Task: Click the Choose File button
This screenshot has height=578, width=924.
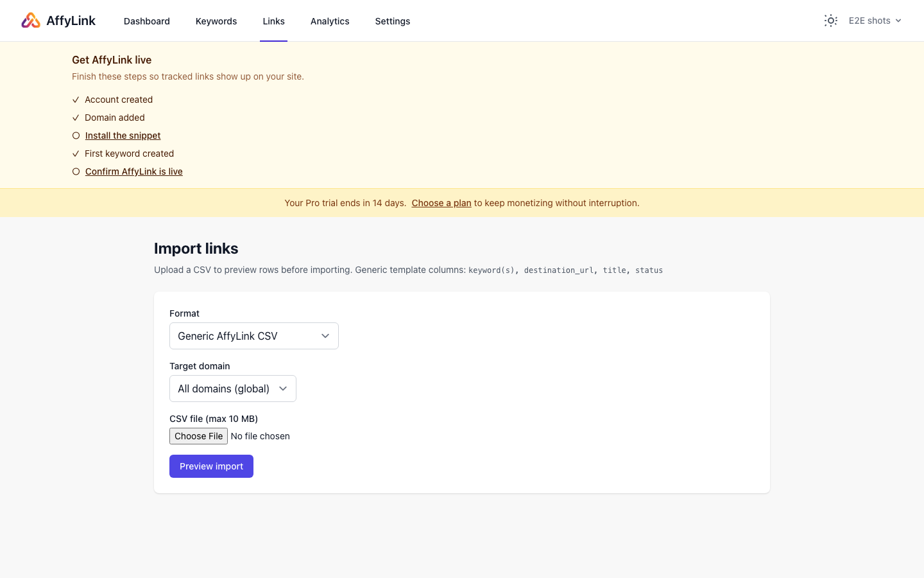Action: 198,436
